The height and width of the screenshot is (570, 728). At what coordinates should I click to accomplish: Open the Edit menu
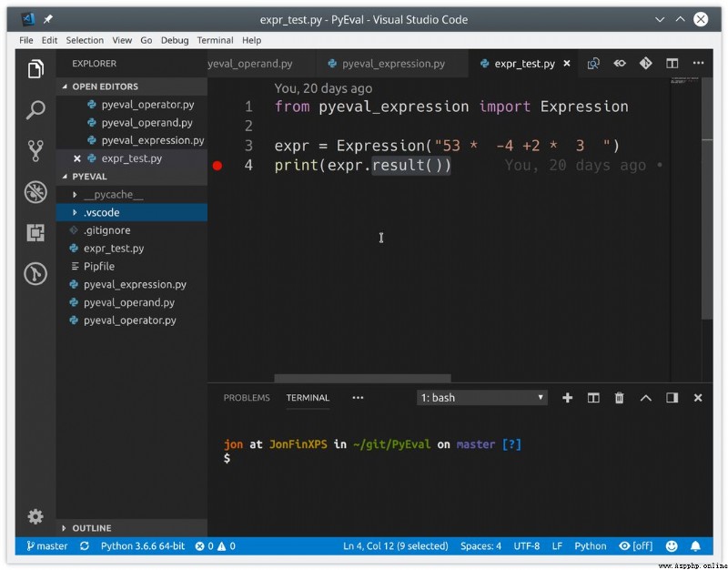(49, 40)
